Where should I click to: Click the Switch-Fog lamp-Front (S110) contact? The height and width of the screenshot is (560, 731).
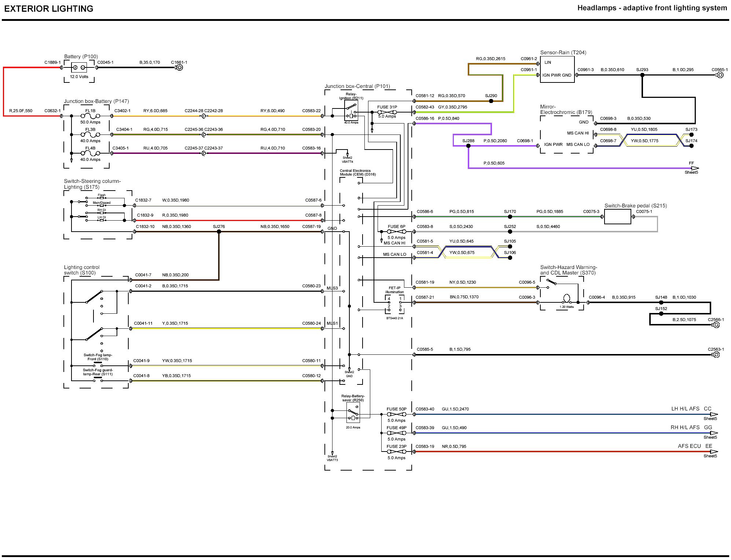pos(98,365)
